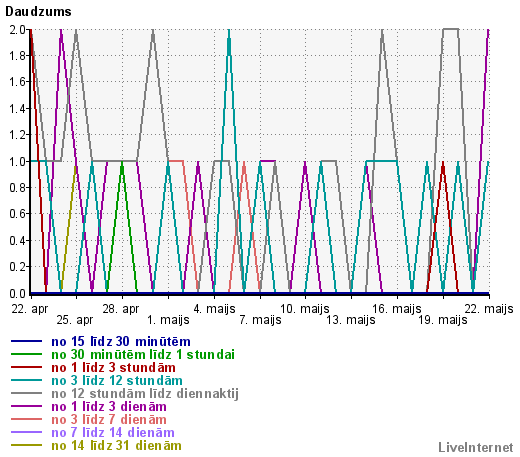
Task: Click the magenta legend line swatch
Action: pyautogui.click(x=26, y=406)
